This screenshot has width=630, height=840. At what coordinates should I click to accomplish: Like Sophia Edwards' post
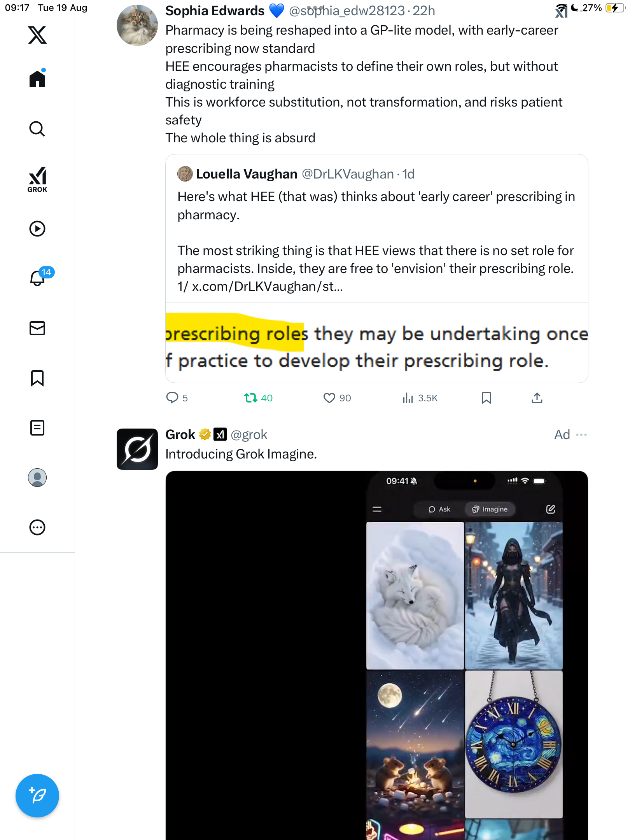point(329,398)
